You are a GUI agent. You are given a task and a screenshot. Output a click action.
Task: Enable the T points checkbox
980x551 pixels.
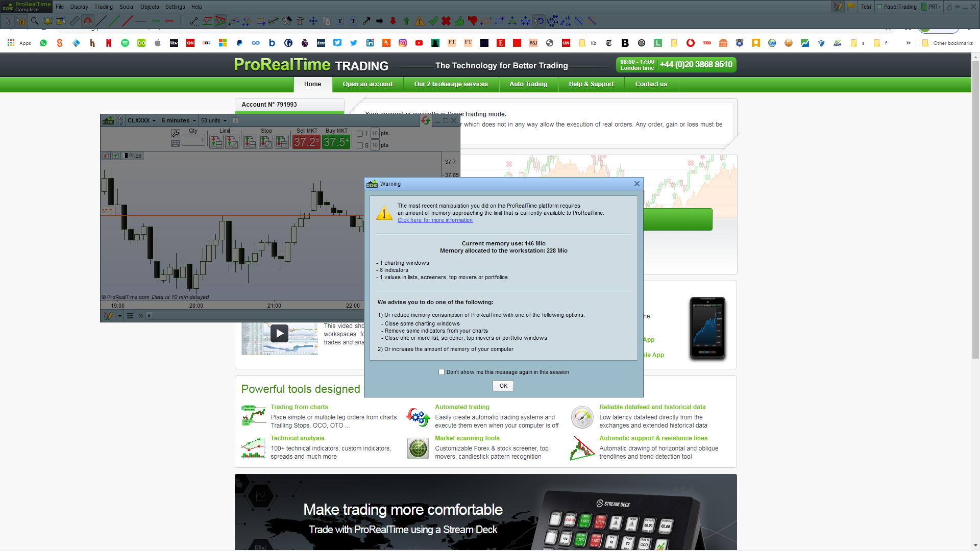coord(360,134)
